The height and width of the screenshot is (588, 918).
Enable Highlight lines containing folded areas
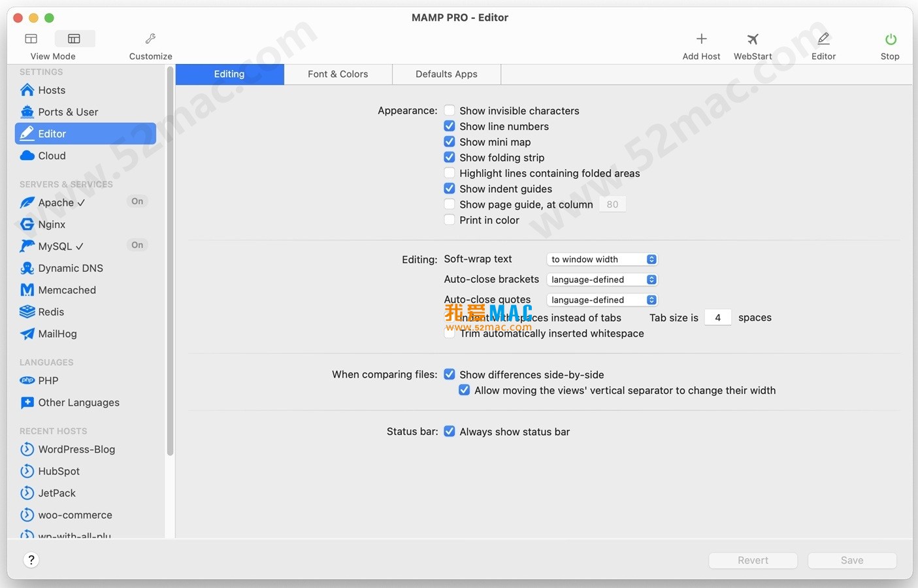click(450, 173)
